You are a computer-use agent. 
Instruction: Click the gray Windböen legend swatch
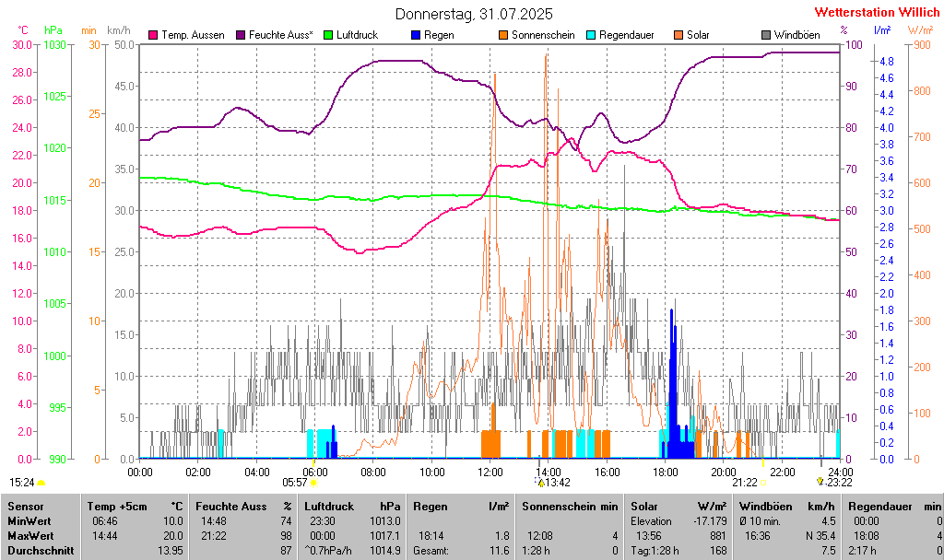[766, 35]
